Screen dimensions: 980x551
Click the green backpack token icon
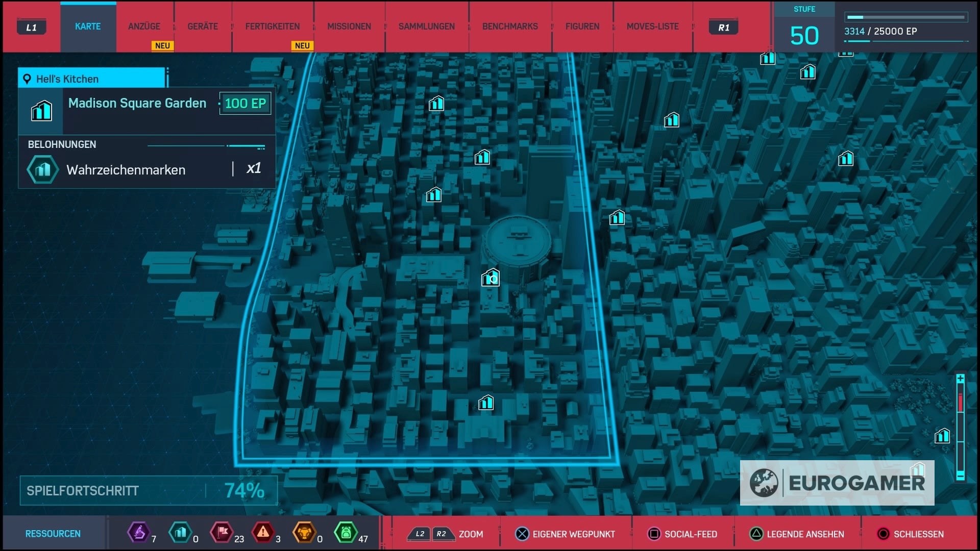point(346,533)
